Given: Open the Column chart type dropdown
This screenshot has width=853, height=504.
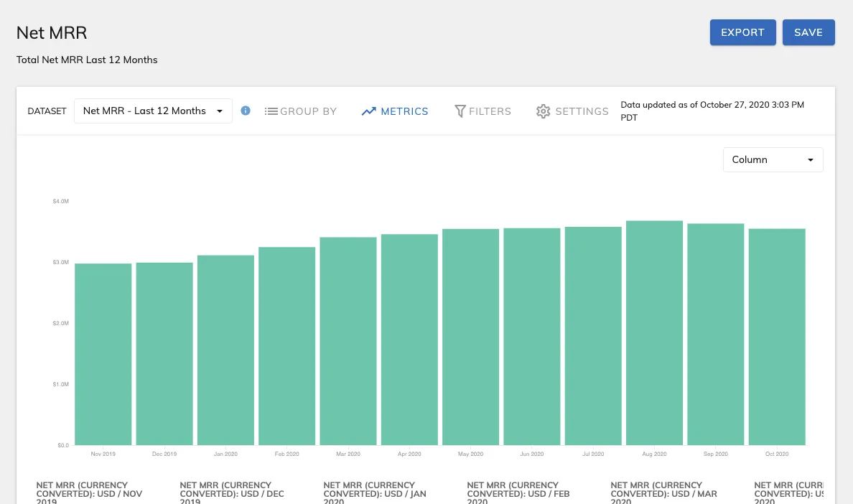Looking at the screenshot, I should click(773, 160).
